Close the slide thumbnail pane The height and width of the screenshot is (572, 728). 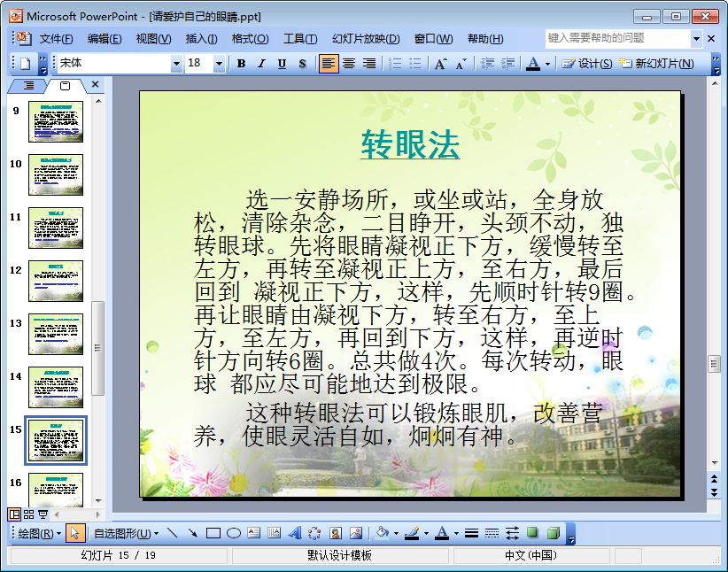coord(95,84)
